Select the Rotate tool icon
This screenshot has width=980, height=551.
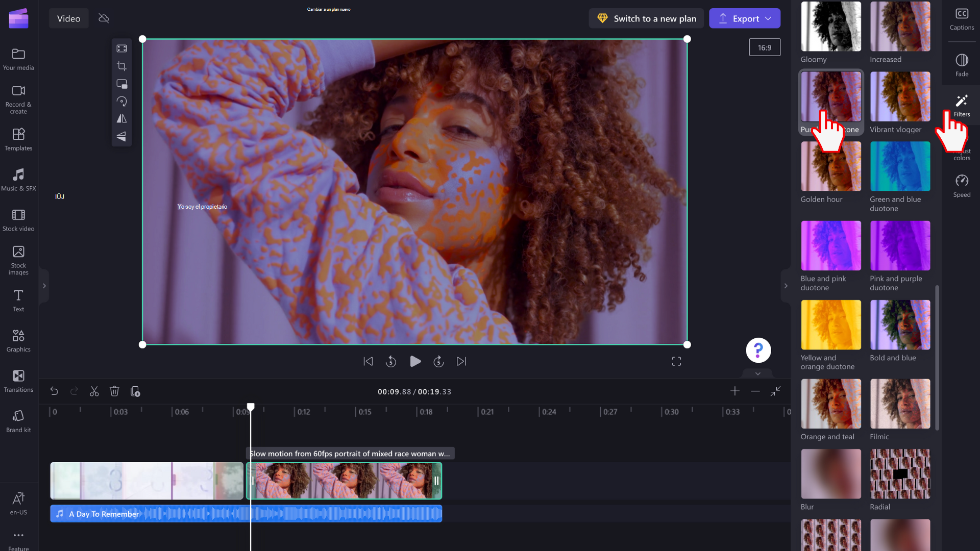[x=122, y=101]
